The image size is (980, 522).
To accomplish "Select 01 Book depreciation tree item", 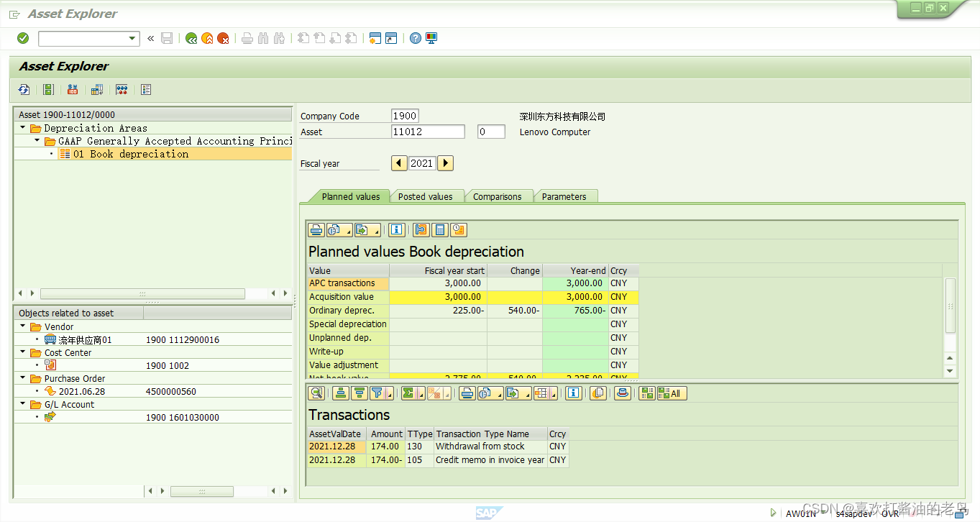I will [x=130, y=154].
